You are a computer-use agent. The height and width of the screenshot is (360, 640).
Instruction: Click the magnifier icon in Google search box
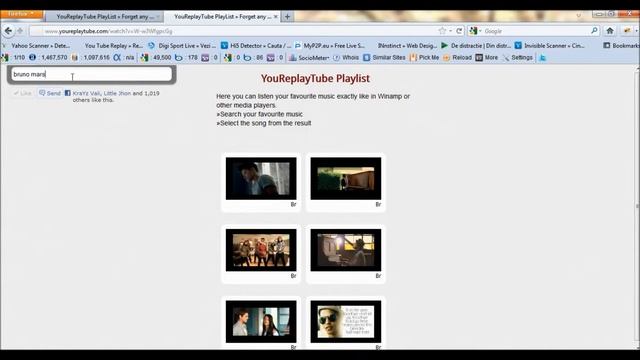(594, 31)
